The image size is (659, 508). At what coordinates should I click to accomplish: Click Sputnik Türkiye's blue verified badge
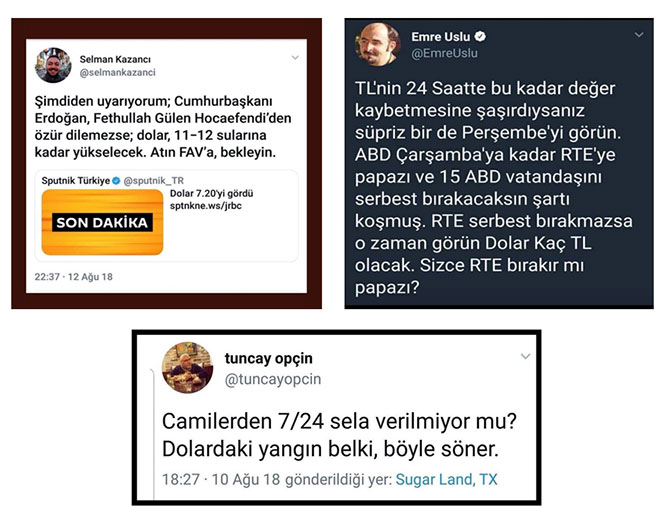[116, 181]
